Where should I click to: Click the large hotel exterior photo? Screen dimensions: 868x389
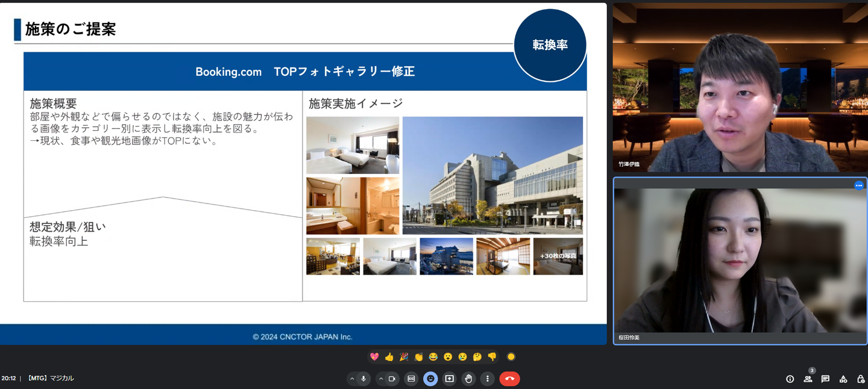tap(492, 175)
